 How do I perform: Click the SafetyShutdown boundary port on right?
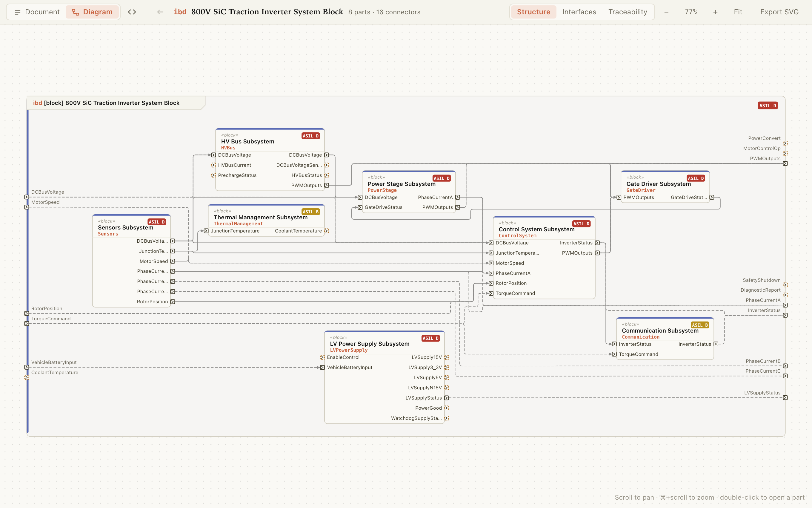(x=785, y=285)
